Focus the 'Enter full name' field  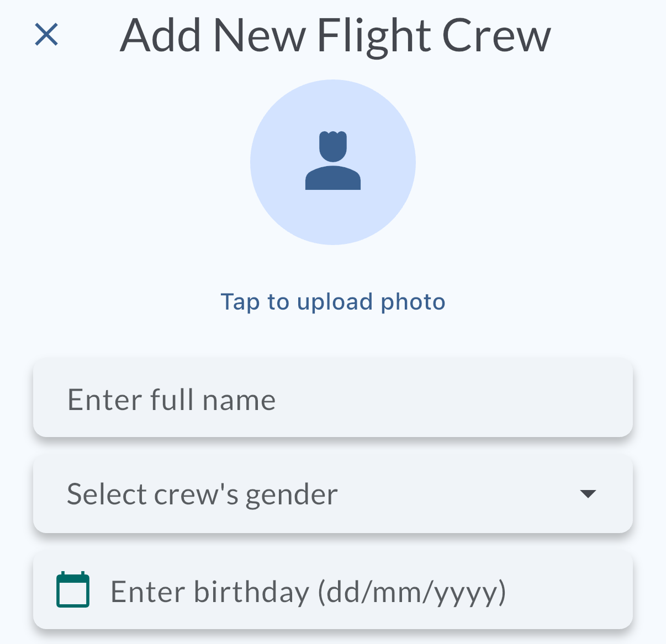pyautogui.click(x=333, y=399)
